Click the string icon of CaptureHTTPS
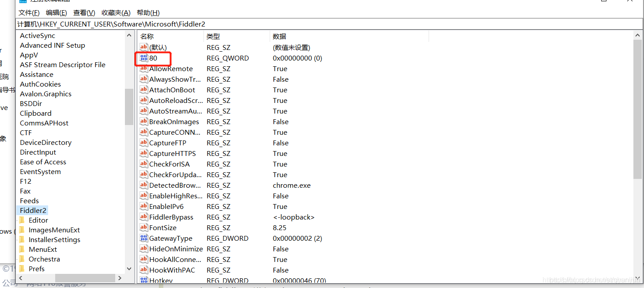This screenshot has height=288, width=644. 143,153
